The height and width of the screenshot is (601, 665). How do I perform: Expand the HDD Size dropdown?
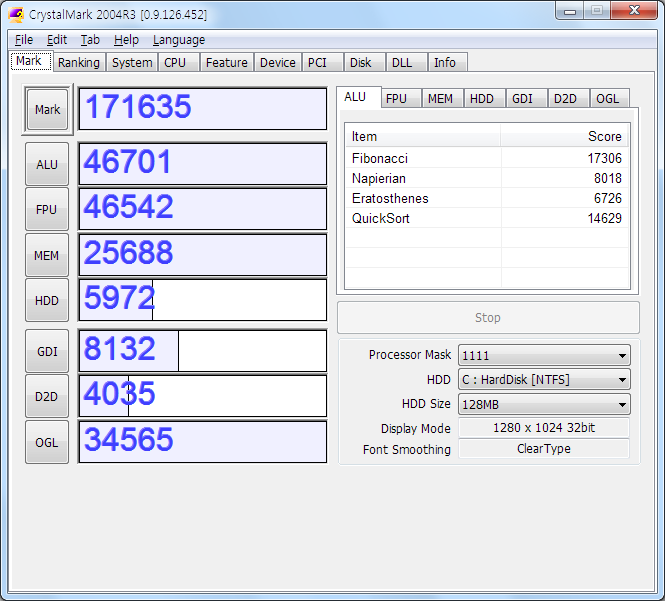tap(544, 404)
